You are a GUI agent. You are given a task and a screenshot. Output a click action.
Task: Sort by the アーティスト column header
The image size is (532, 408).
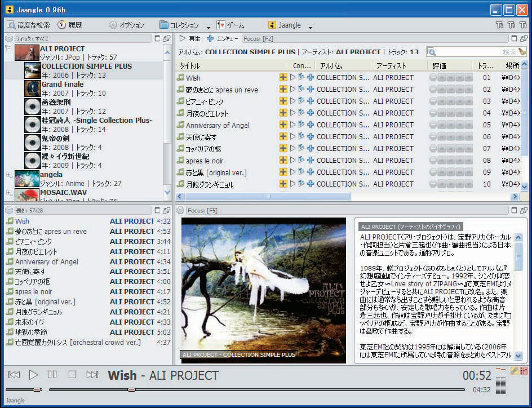click(398, 66)
